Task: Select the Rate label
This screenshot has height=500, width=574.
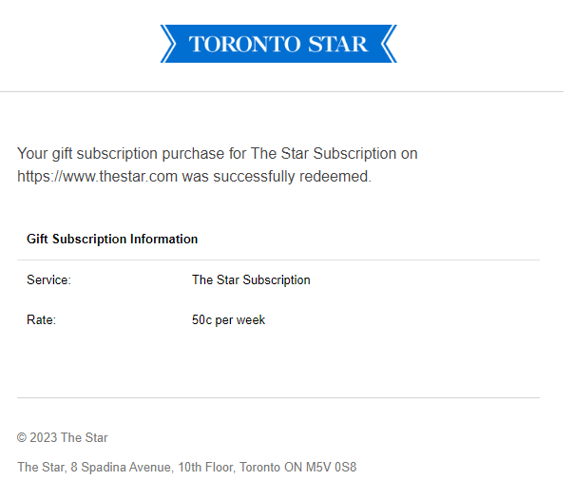Action: tap(41, 320)
